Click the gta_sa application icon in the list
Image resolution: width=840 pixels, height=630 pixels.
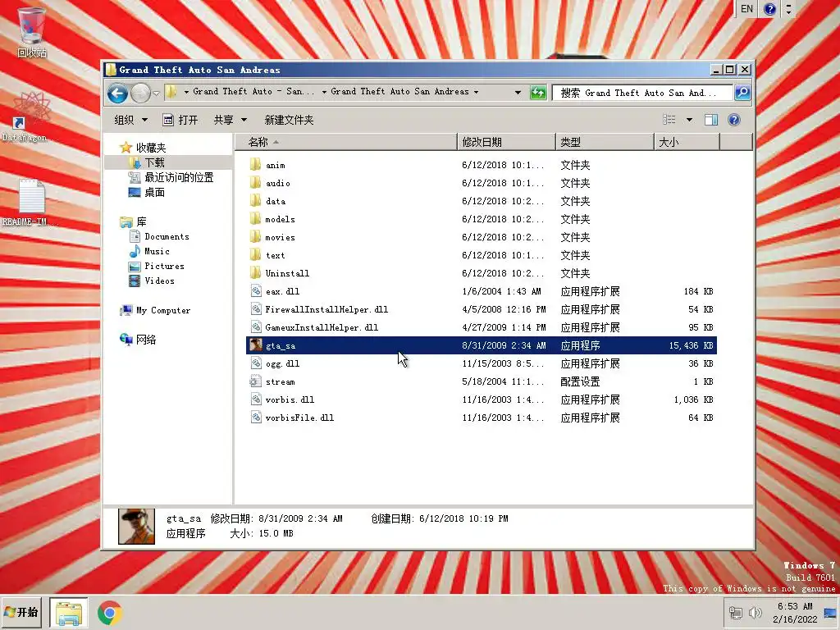point(256,345)
